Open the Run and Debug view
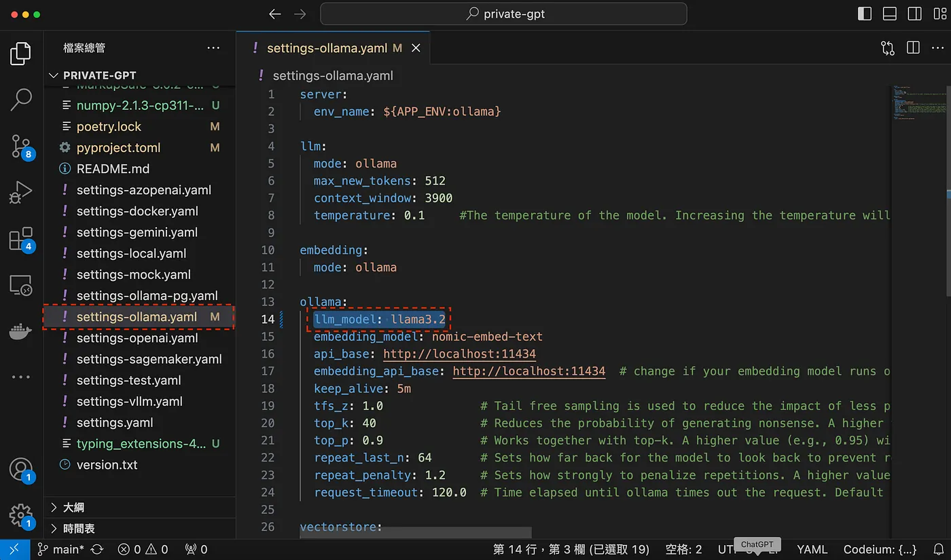The height and width of the screenshot is (560, 951). tap(21, 192)
